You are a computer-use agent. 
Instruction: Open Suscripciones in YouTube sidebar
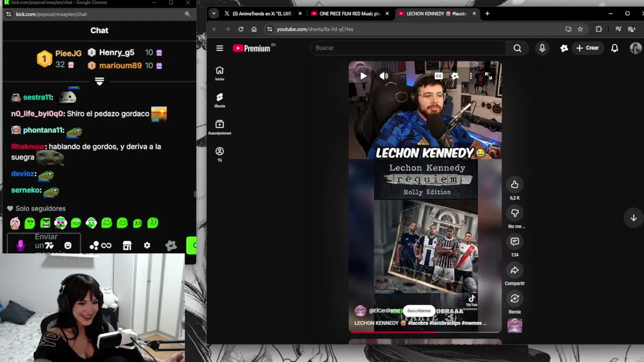219,127
